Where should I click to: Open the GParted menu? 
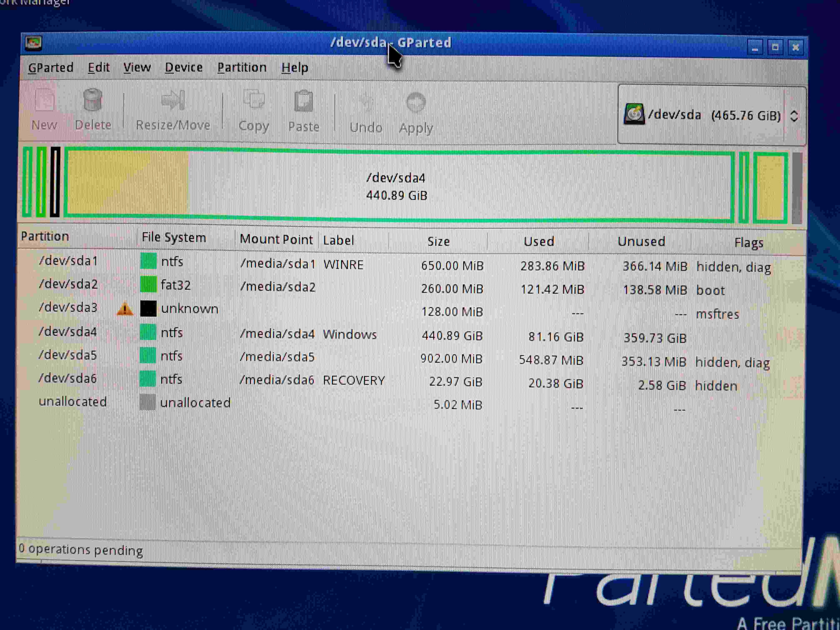pos(51,67)
